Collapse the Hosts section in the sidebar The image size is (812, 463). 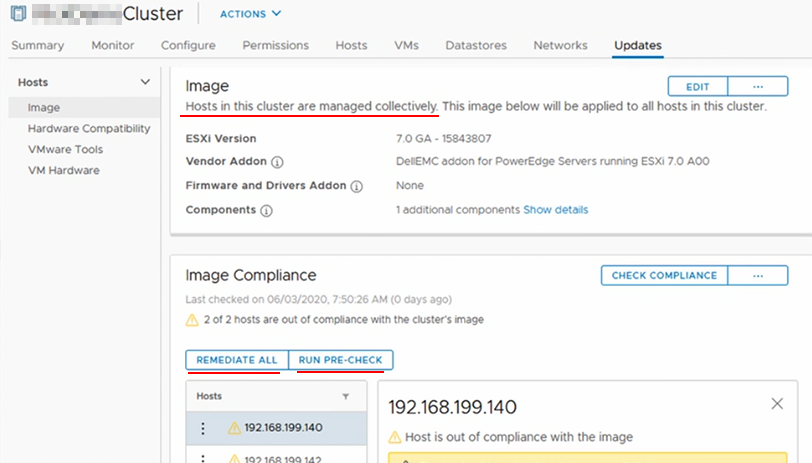[x=145, y=82]
